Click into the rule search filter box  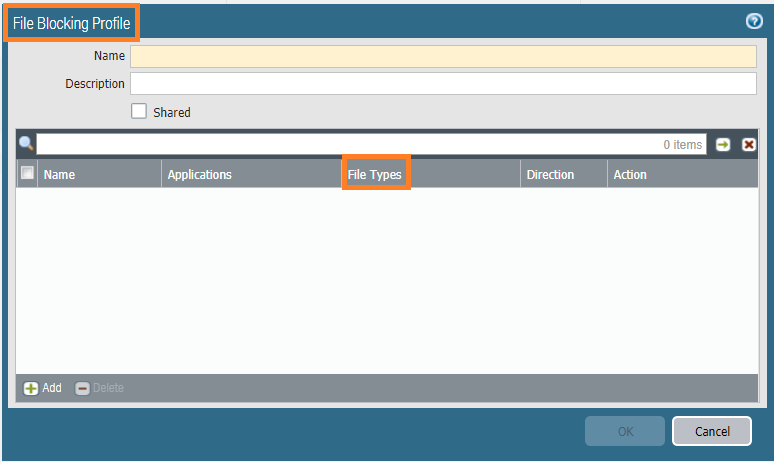371,144
